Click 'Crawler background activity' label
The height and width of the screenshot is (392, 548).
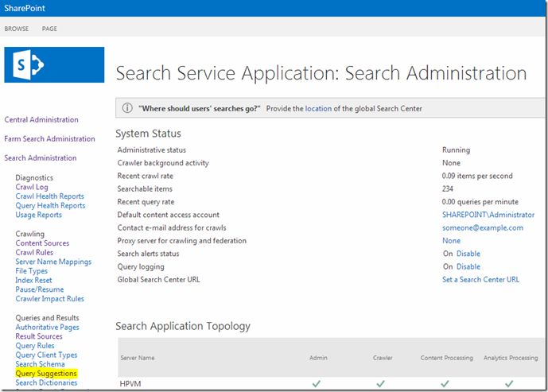click(163, 163)
